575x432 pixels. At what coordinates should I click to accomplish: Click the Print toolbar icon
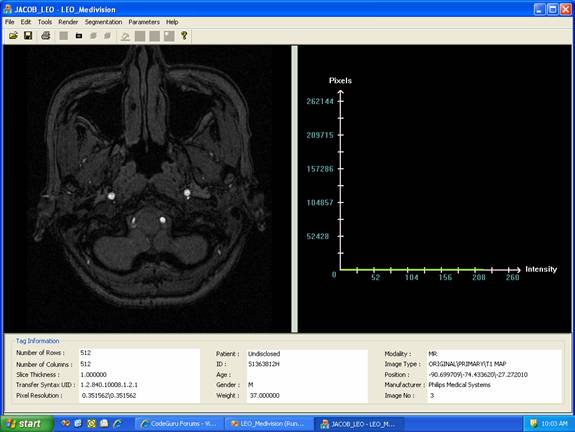coord(45,36)
